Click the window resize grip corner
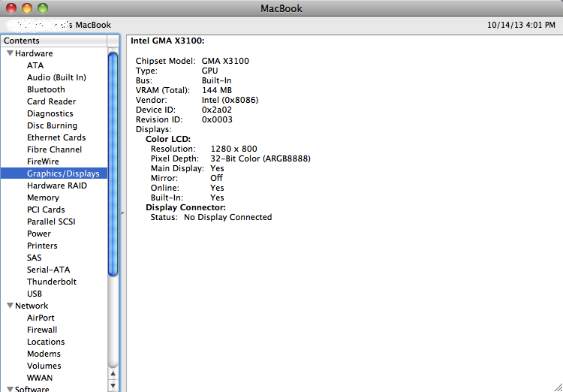Viewport: 563px width, 392px height. (557, 386)
